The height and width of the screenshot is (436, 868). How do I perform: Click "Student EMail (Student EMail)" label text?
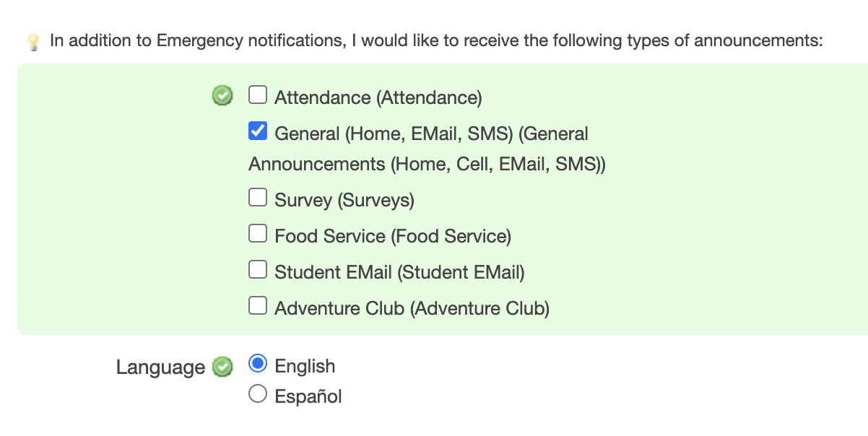[399, 272]
